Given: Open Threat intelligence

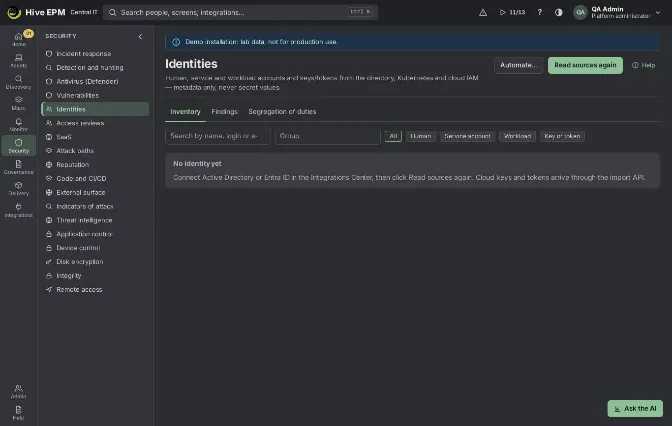Looking at the screenshot, I should click(x=95, y=220).
